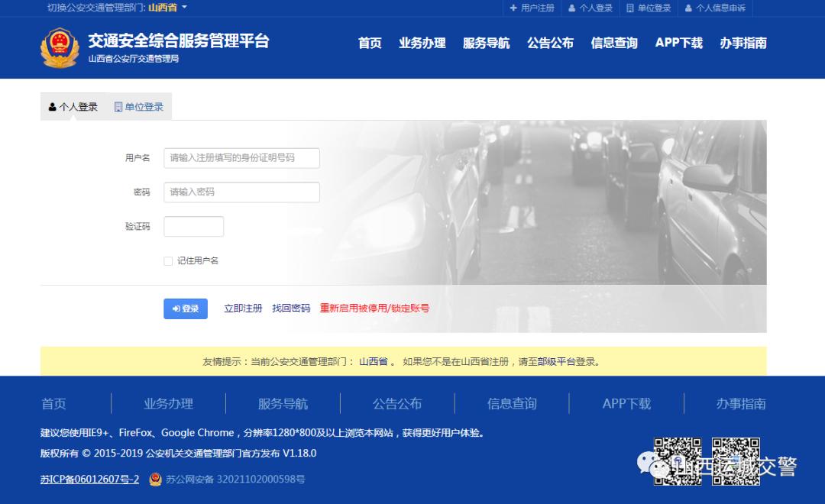Click the blue 登录 button
825x504 pixels.
[x=186, y=309]
